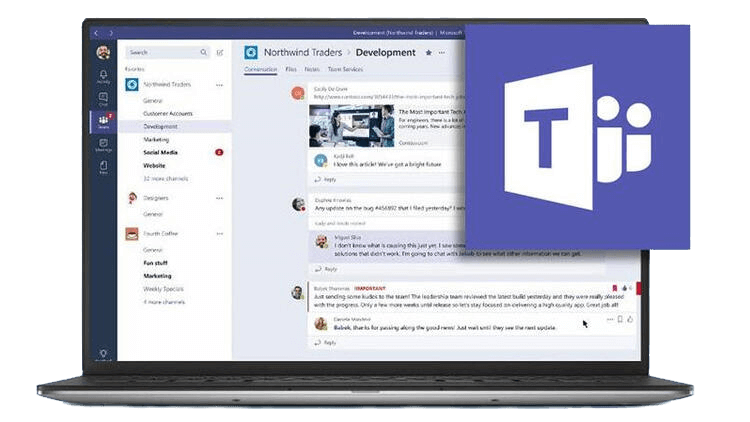Open the Meetings calendar icon in left rail

[103, 144]
